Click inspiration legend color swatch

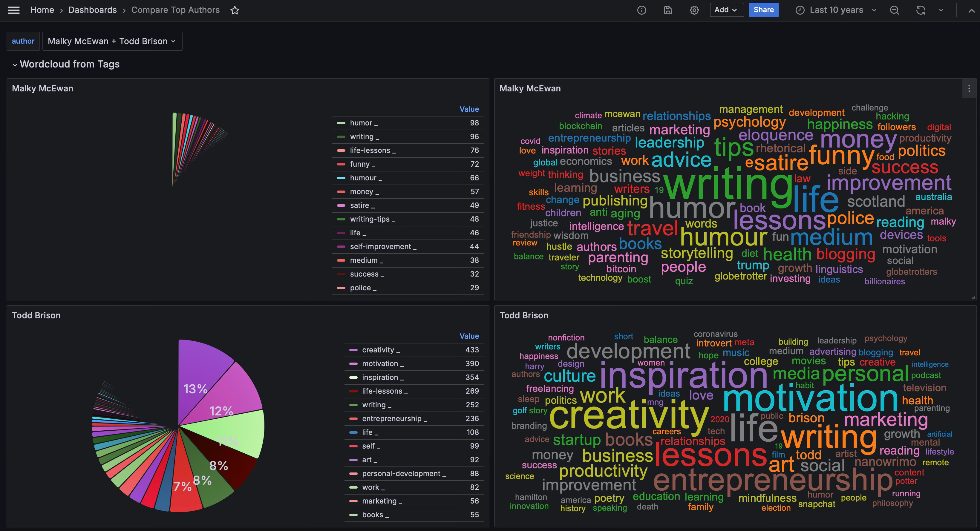pos(353,377)
